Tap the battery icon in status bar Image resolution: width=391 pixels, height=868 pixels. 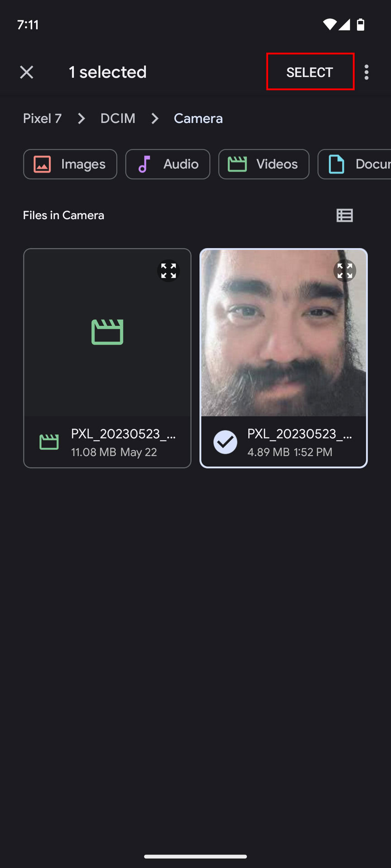(x=361, y=24)
